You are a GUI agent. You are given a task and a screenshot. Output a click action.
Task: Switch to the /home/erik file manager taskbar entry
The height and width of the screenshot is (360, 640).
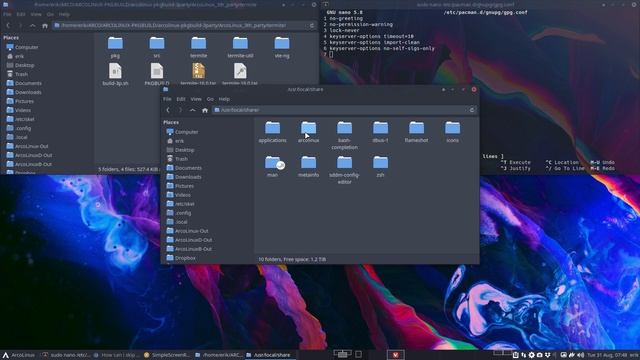pos(219,355)
